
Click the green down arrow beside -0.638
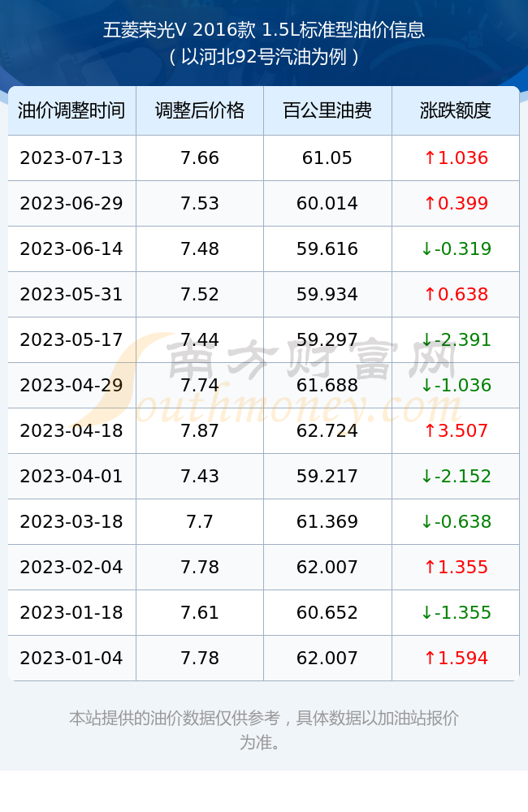(426, 522)
